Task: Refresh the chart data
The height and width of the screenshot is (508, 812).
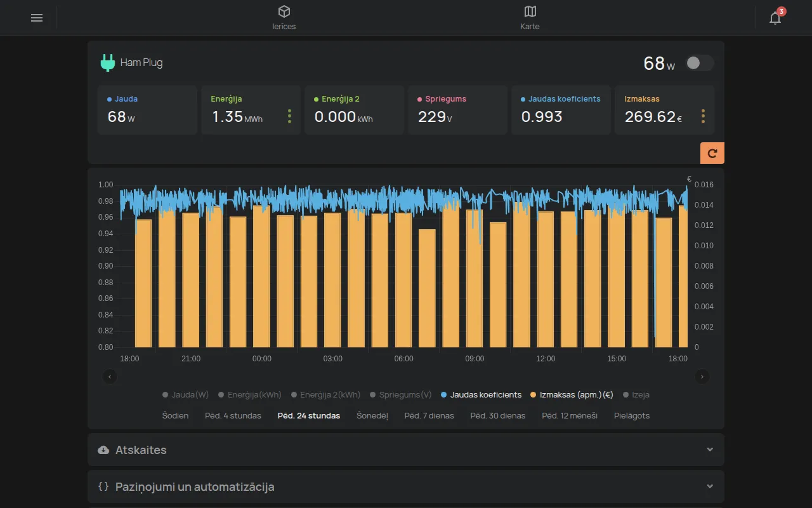Action: pos(712,153)
